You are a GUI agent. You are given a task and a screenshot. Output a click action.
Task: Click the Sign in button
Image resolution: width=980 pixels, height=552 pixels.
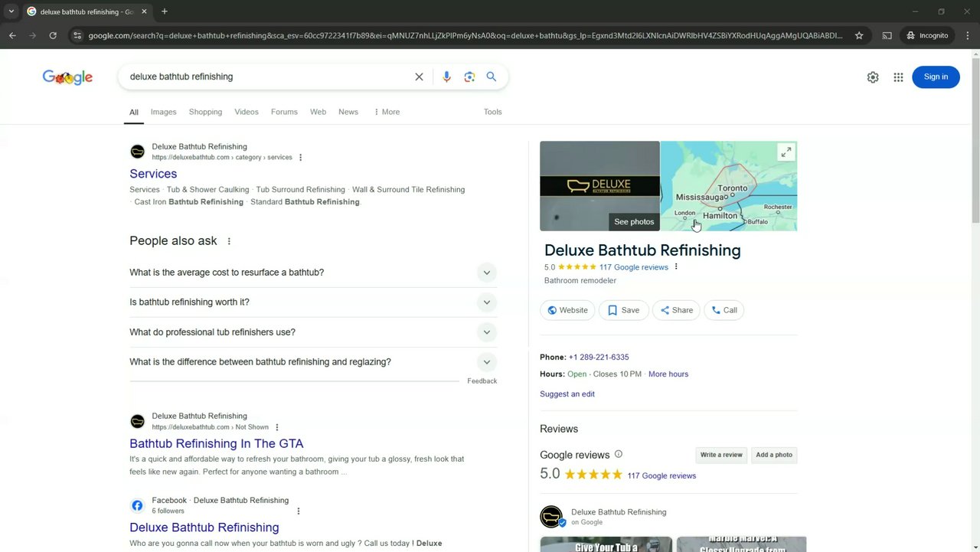tap(936, 77)
